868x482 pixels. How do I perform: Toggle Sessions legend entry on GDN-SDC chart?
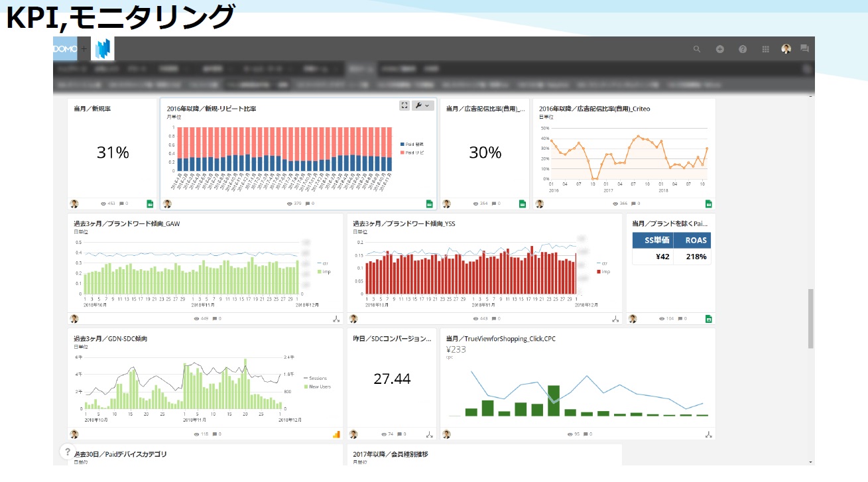(x=315, y=379)
